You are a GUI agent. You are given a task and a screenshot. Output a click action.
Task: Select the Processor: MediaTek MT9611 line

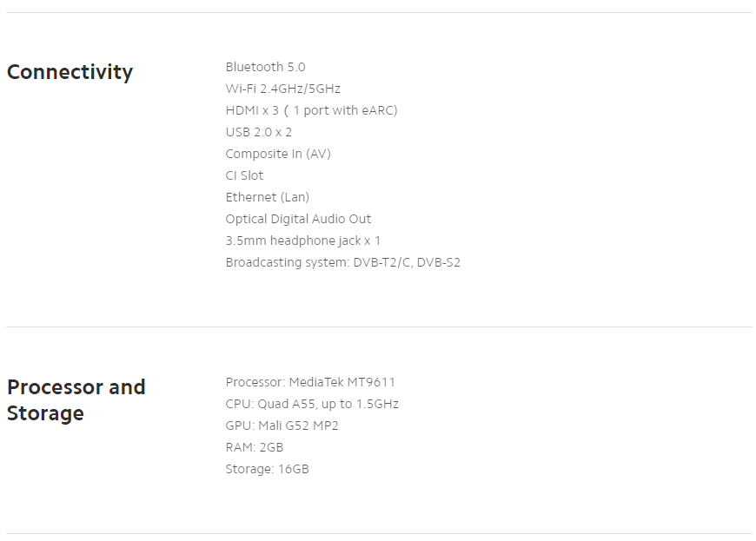pos(310,382)
